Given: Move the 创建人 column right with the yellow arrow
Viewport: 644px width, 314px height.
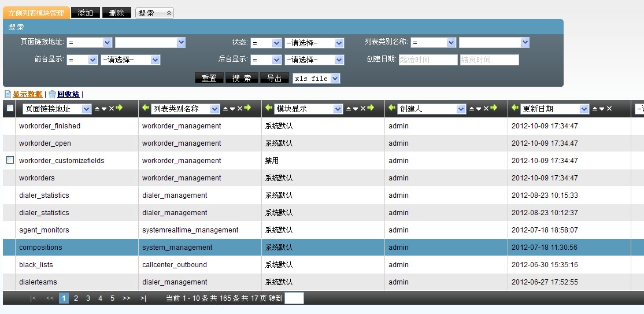Looking at the screenshot, I should (494, 109).
